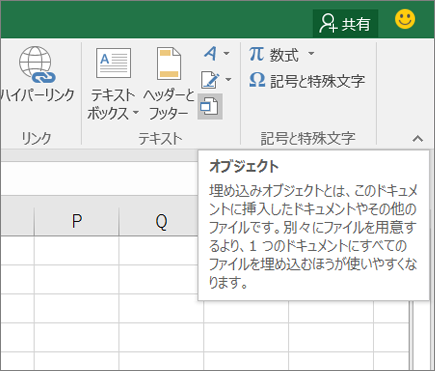435x371 pixels.
Task: Click the ハイパーリンク label
Action: click(x=37, y=95)
